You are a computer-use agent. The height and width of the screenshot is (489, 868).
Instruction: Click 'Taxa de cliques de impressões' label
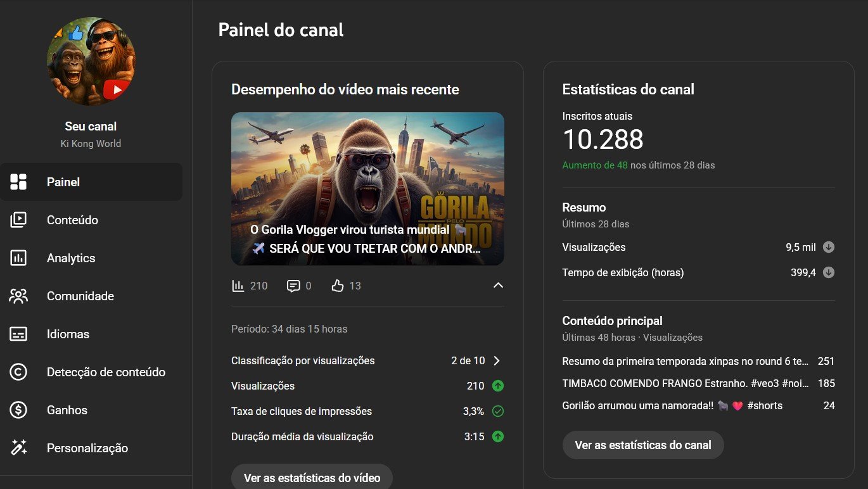point(302,411)
